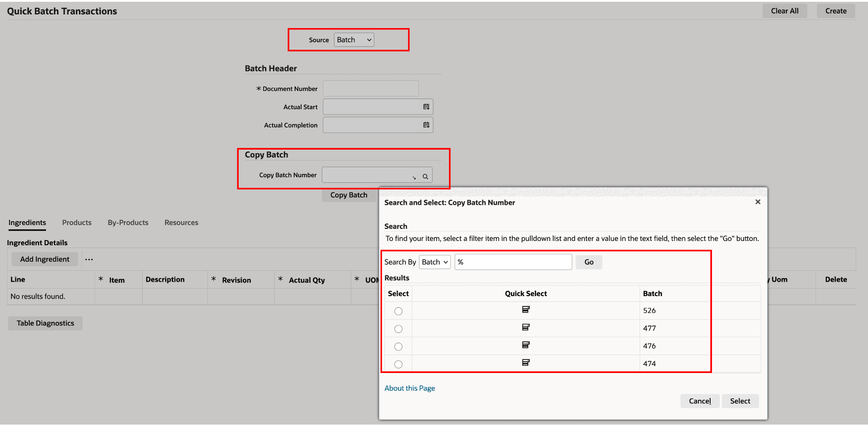This screenshot has width=868, height=425.
Task: Quick Select batch 526
Action: click(525, 310)
